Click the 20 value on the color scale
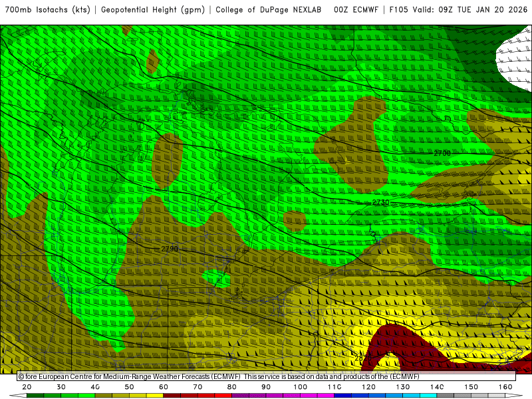The image size is (532, 399). (27, 387)
